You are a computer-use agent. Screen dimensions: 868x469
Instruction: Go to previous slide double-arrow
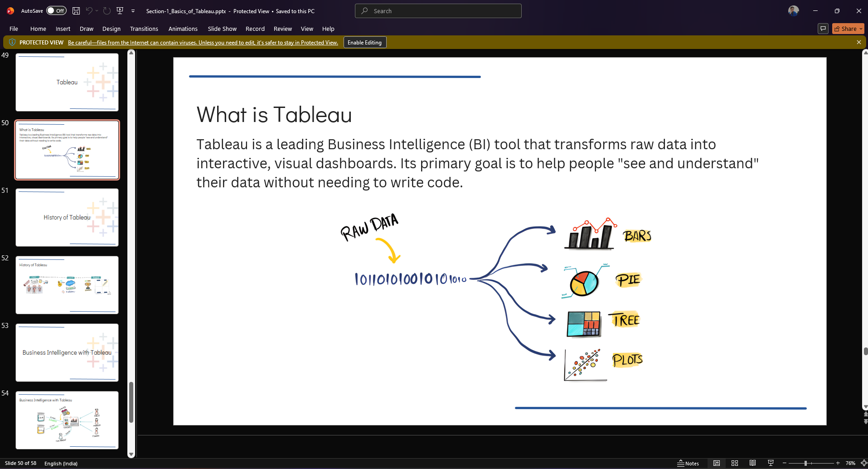865,414
